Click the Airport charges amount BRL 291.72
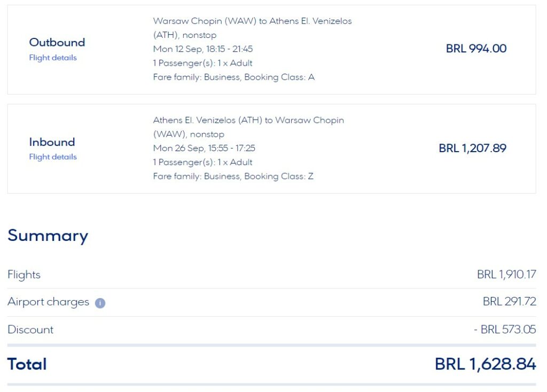Image resolution: width=547 pixels, height=392 pixels. point(509,301)
